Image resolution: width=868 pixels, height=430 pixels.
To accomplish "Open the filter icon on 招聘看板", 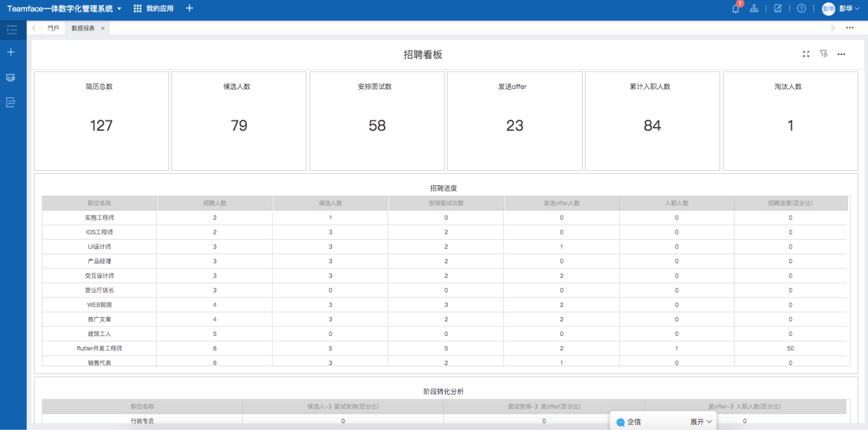I will coord(823,54).
